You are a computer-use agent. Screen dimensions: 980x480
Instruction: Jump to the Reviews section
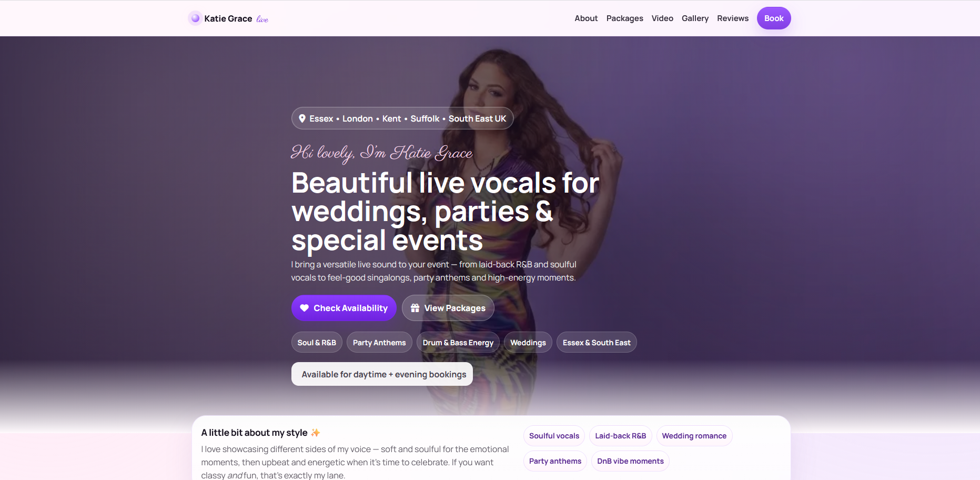732,18
